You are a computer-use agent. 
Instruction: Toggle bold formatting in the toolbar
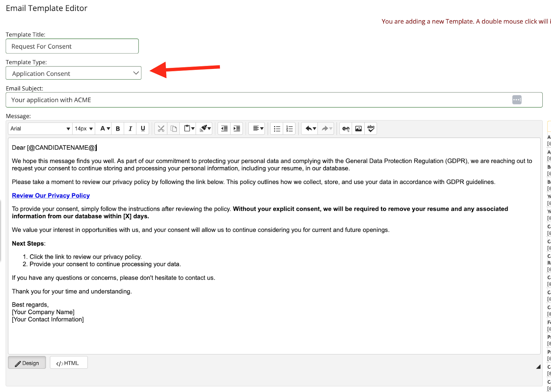tap(118, 128)
